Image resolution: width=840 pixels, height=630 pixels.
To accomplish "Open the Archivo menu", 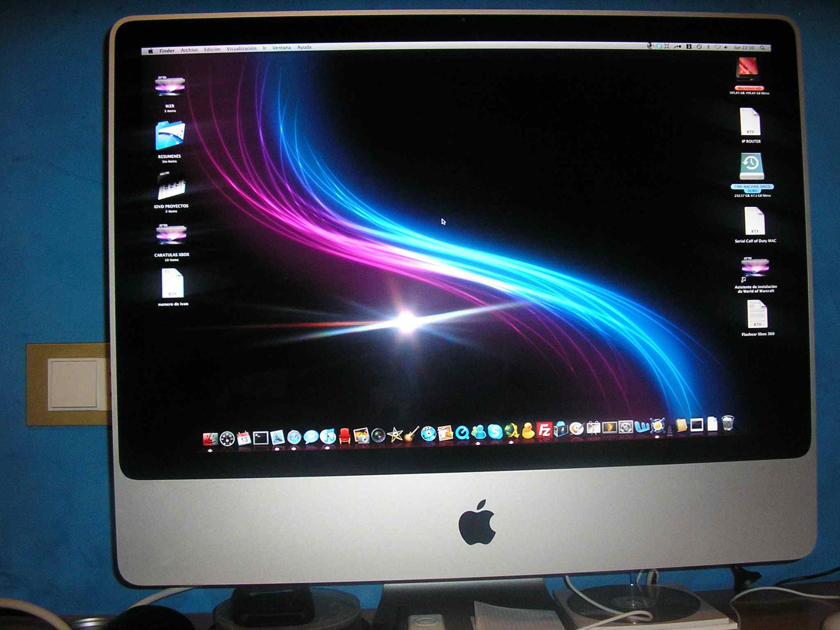I will [x=189, y=50].
